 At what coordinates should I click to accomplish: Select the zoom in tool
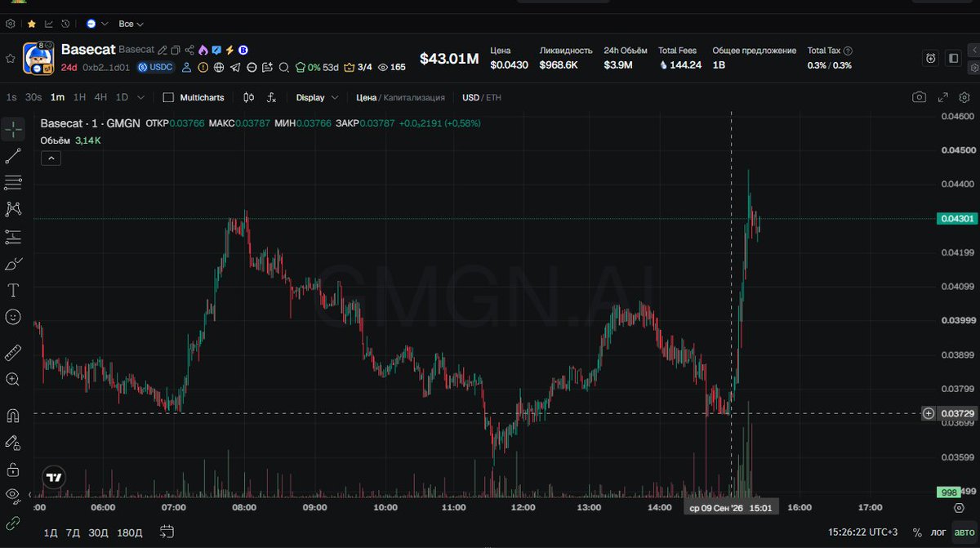coord(13,379)
